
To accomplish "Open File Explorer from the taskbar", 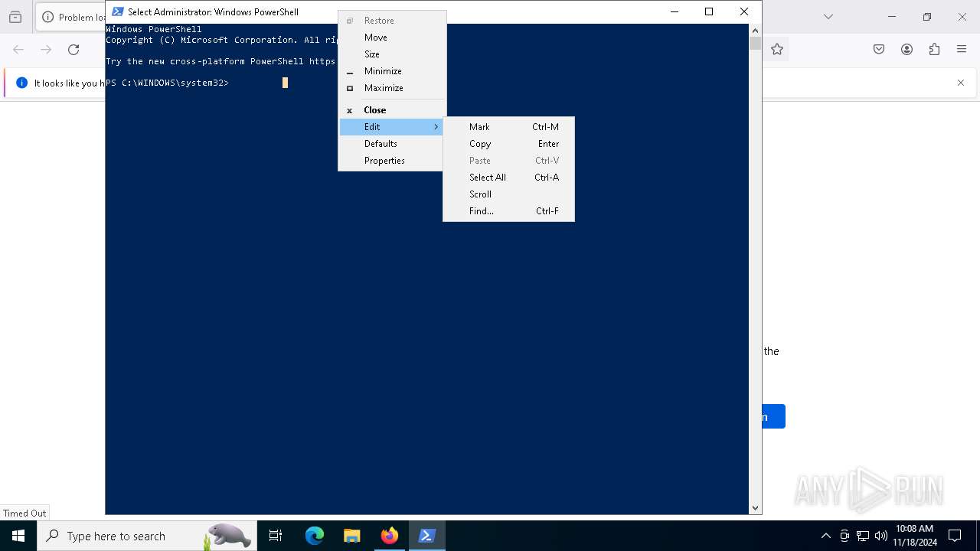I will pyautogui.click(x=351, y=536).
